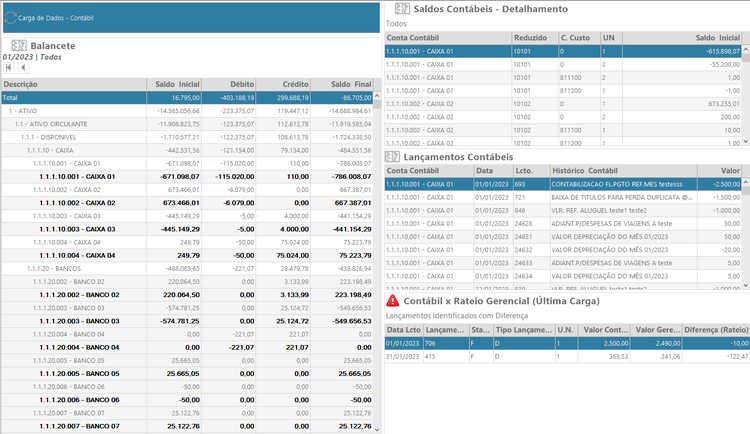Click the Carga de Dados refresh icon
Screen dimensions: 750x434
[11, 18]
